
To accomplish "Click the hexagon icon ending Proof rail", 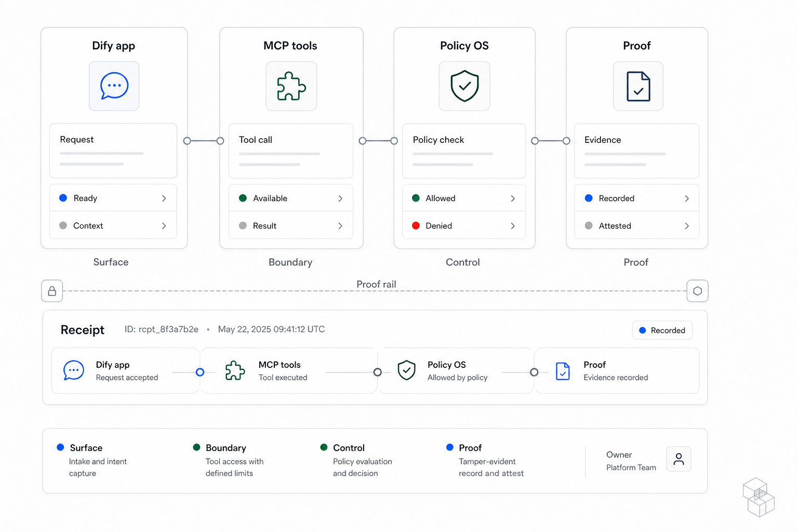I will pos(697,291).
